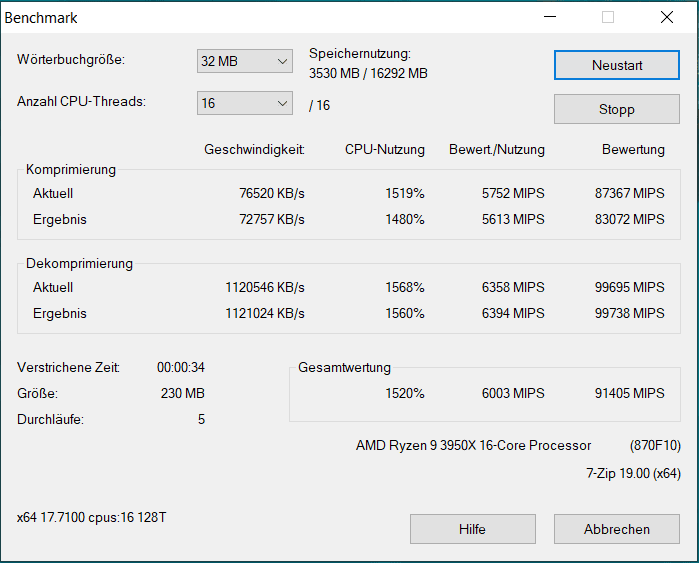Viewport: 699px width, 563px height.
Task: Select the 5752 MIPS value
Action: coord(513,193)
